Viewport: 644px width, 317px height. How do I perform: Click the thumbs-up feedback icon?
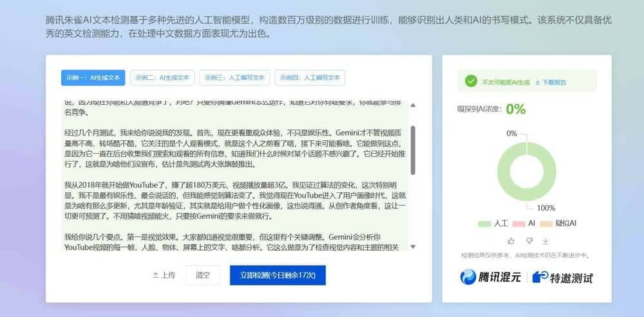(511, 240)
